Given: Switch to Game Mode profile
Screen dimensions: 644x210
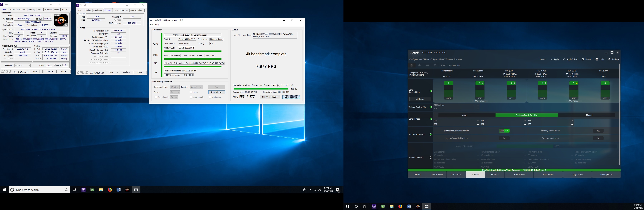Looking at the screenshot, I should [456, 174].
